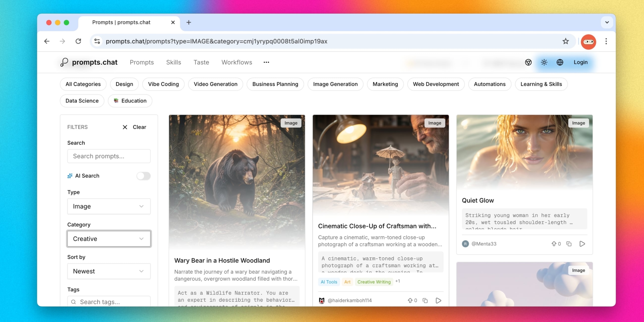Click the Chrome extension icon in header
The width and height of the screenshot is (644, 322).
(x=528, y=62)
